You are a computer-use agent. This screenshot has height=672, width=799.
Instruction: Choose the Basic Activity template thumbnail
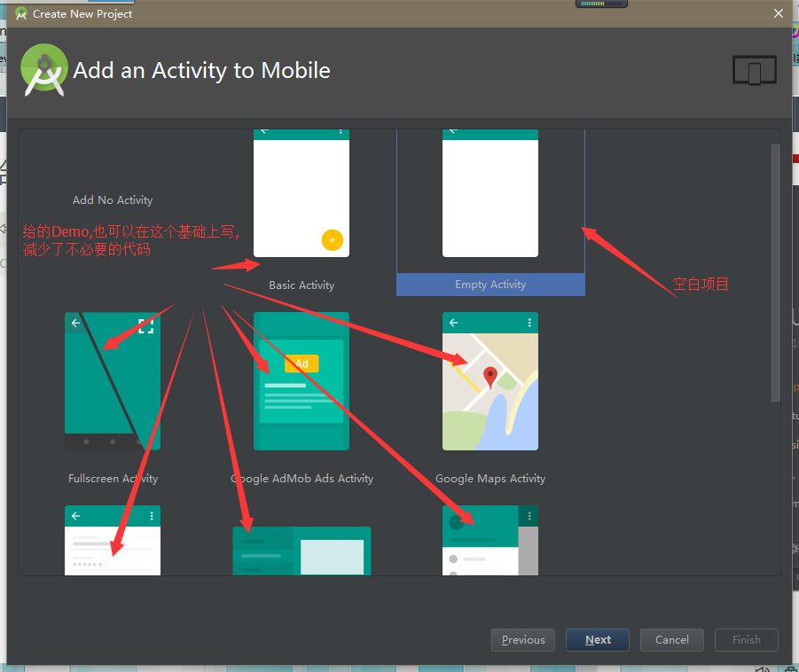tap(302, 193)
